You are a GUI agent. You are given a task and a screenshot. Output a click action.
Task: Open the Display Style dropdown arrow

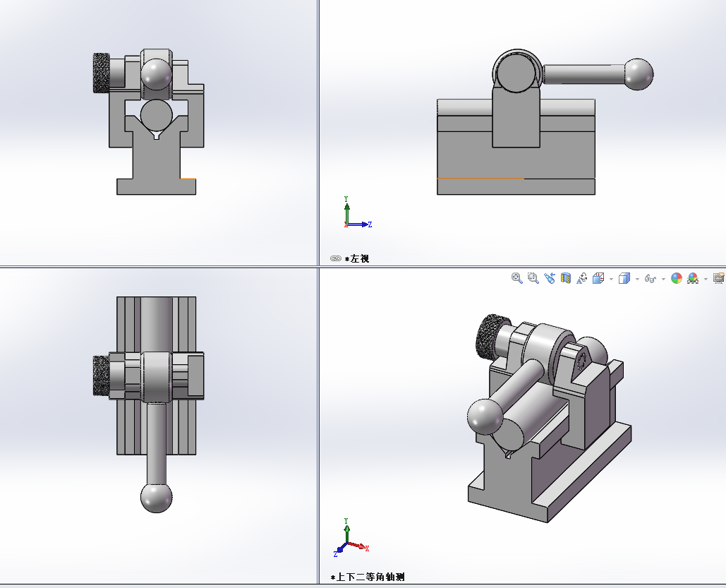pyautogui.click(x=637, y=279)
